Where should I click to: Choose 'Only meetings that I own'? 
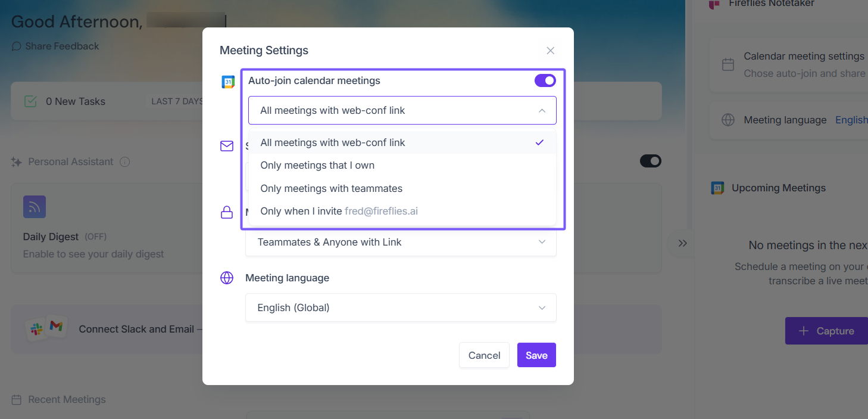[x=402, y=165]
